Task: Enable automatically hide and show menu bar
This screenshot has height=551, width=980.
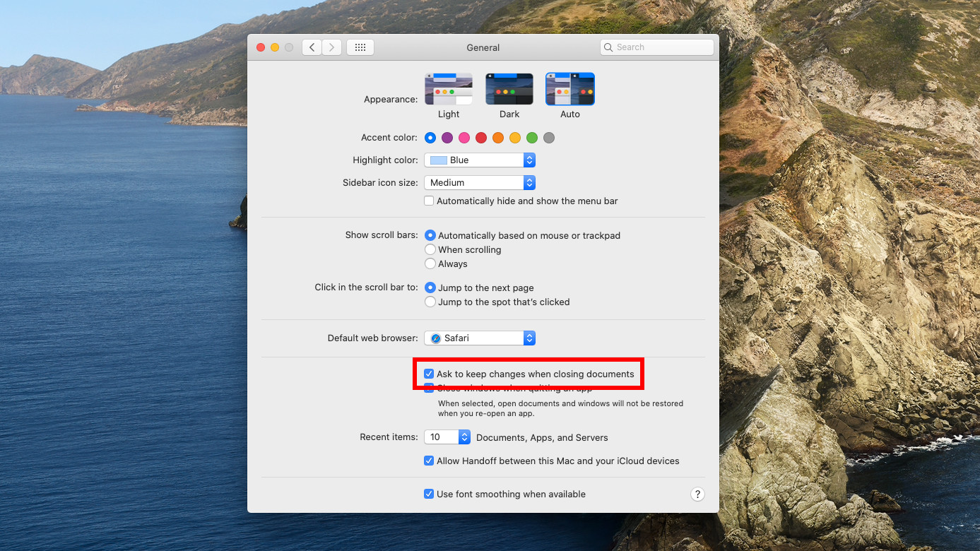Action: pyautogui.click(x=429, y=201)
